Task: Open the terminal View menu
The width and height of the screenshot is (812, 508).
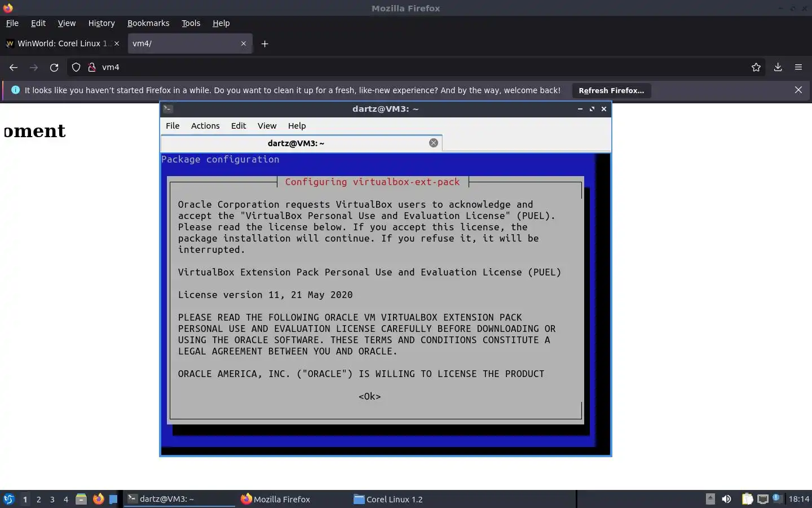Action: (x=267, y=126)
